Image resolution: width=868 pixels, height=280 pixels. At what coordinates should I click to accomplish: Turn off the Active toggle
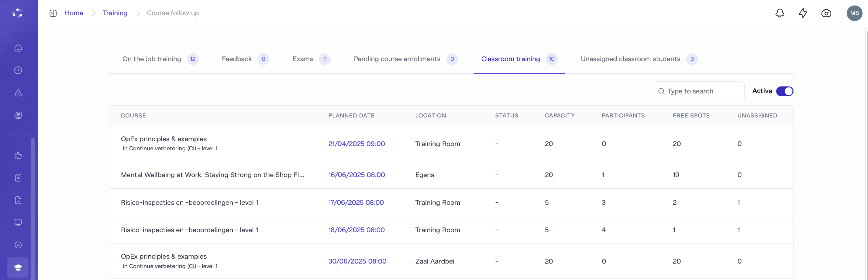tap(784, 91)
